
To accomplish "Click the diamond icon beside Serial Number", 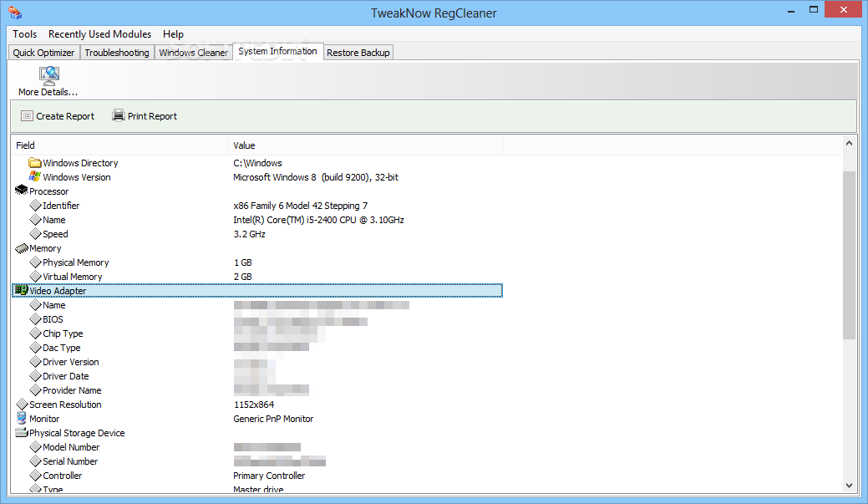I will (x=35, y=461).
